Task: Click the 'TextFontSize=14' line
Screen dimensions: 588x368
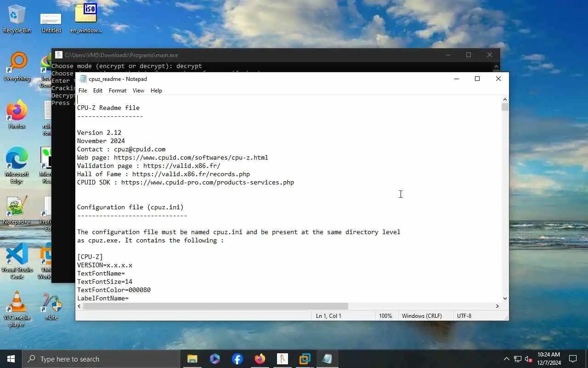Action: (x=105, y=282)
